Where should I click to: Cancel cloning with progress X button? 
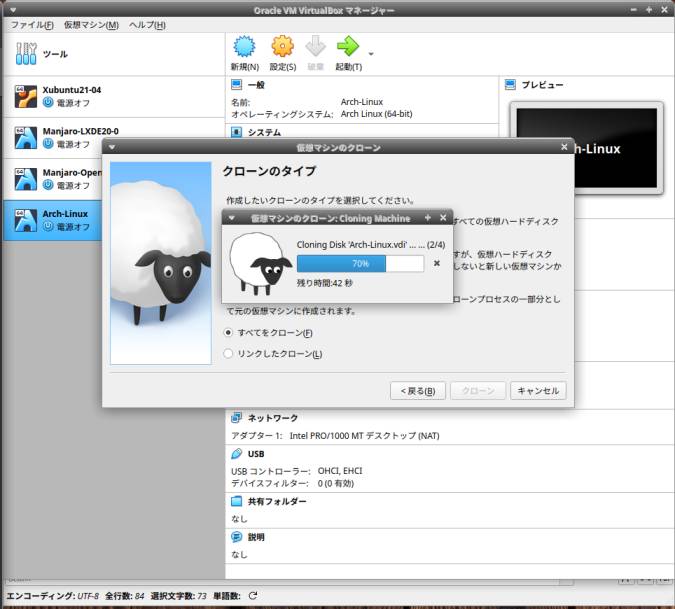437,263
